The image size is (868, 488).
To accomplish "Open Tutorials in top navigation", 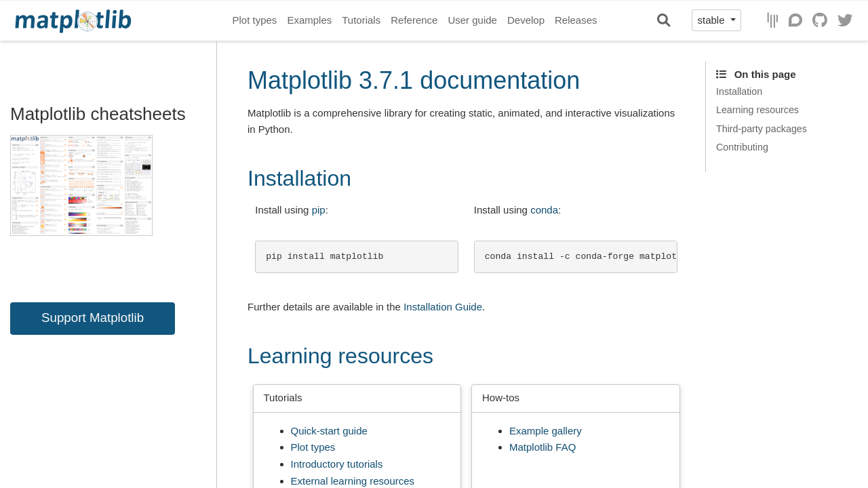I will point(361,20).
